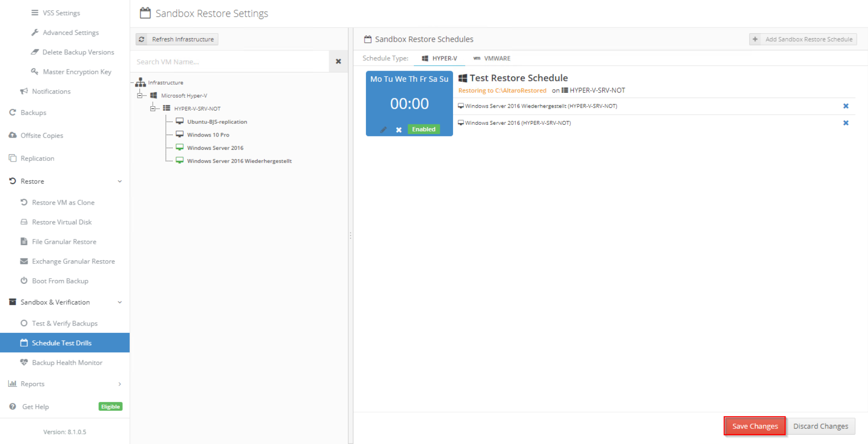The image size is (868, 444).
Task: Delete schedule using X icon on blue card
Action: tap(399, 130)
